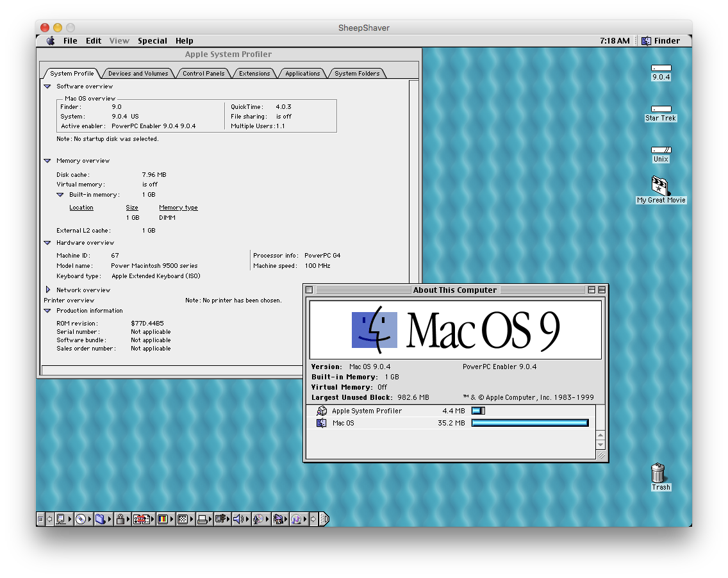Click the Apple System Profiler icon in memory list
This screenshot has width=728, height=578.
[x=321, y=411]
